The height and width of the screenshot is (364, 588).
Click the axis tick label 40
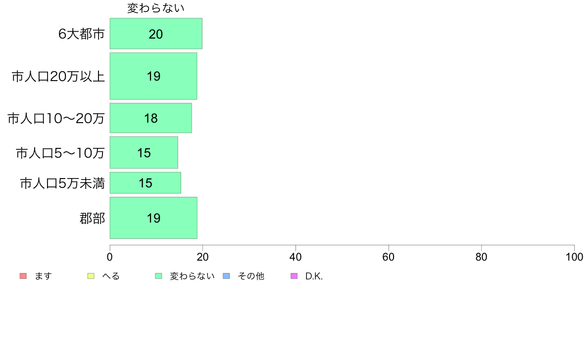pos(295,257)
